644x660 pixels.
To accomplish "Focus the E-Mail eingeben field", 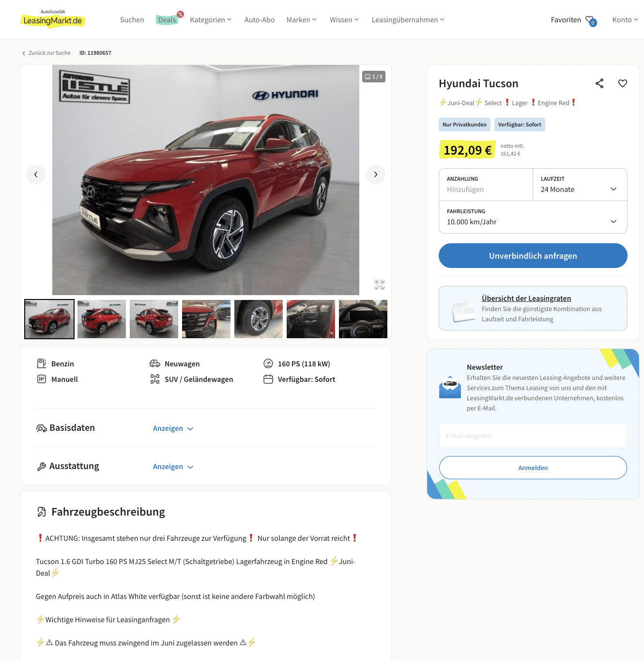I will click(x=533, y=436).
